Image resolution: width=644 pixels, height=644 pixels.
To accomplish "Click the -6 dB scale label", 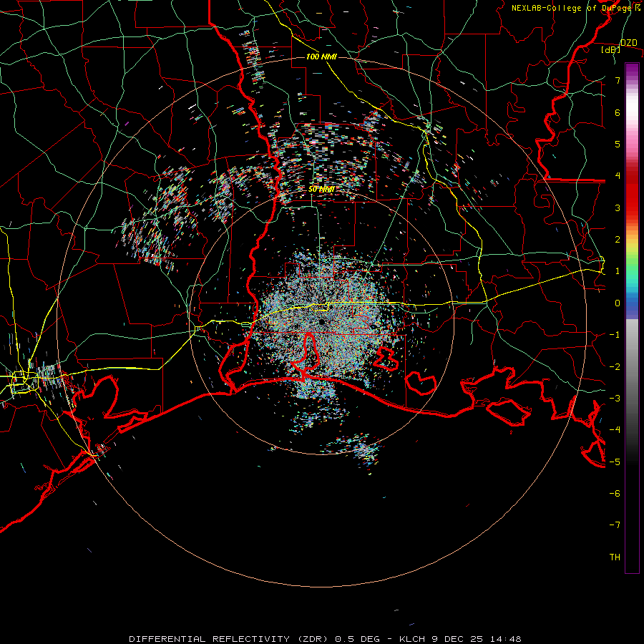I will click(x=615, y=494).
